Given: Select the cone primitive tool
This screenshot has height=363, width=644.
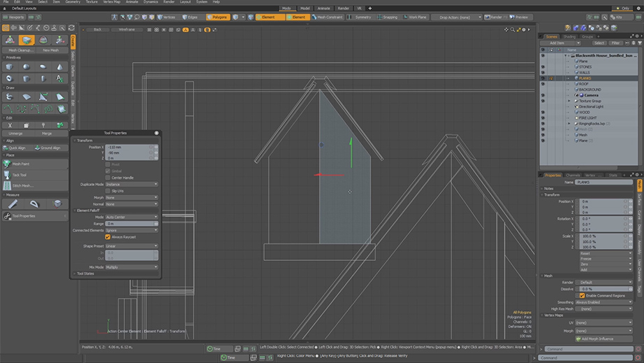Looking at the screenshot, I should [x=60, y=67].
